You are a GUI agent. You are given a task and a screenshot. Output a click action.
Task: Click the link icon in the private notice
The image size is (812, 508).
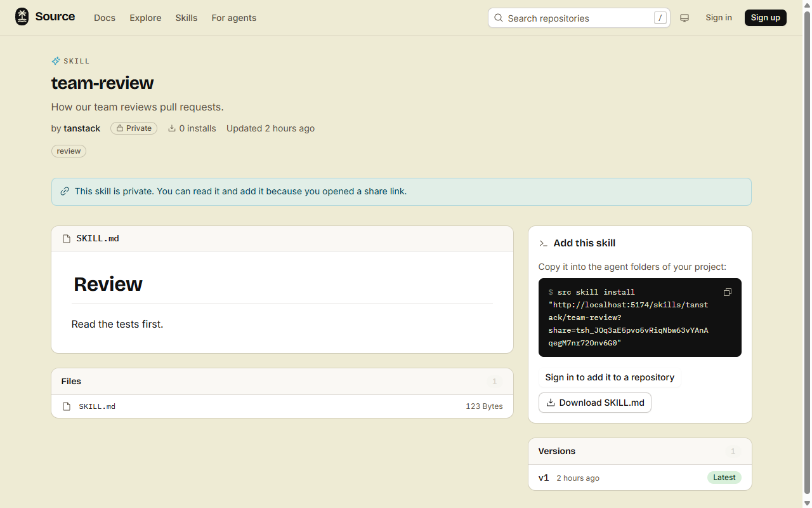pos(65,191)
